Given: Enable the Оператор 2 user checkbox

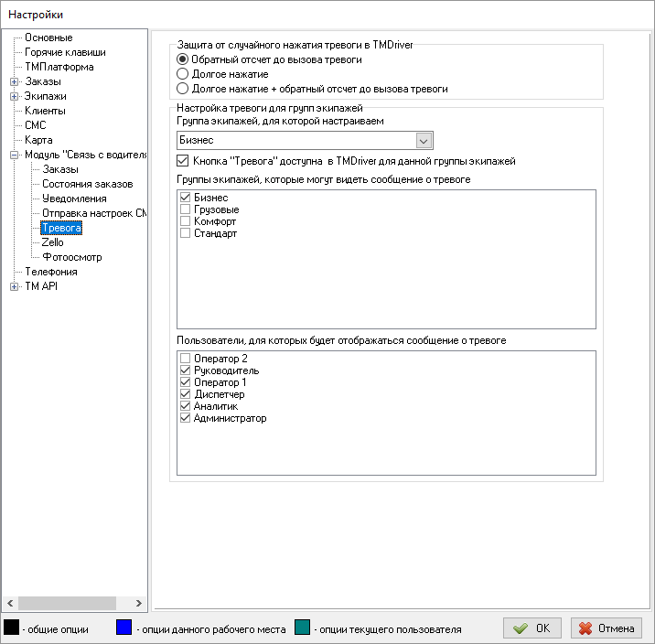Looking at the screenshot, I should (187, 359).
